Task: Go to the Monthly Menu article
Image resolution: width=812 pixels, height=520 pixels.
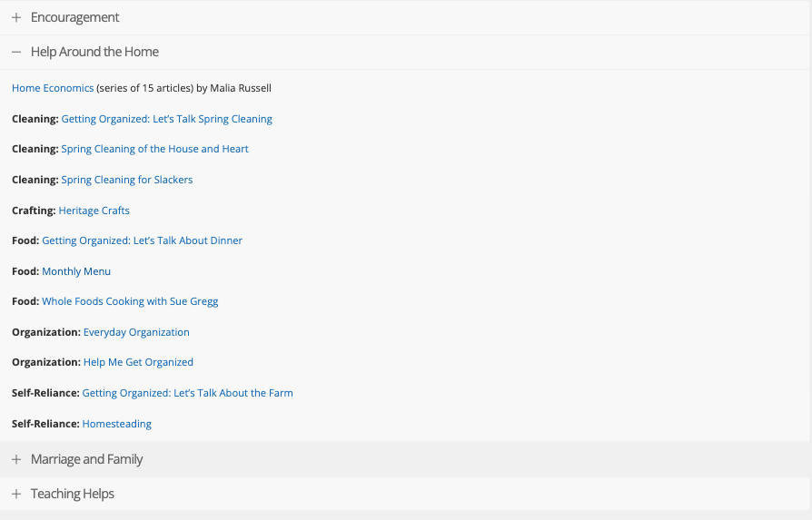Action: 76,271
